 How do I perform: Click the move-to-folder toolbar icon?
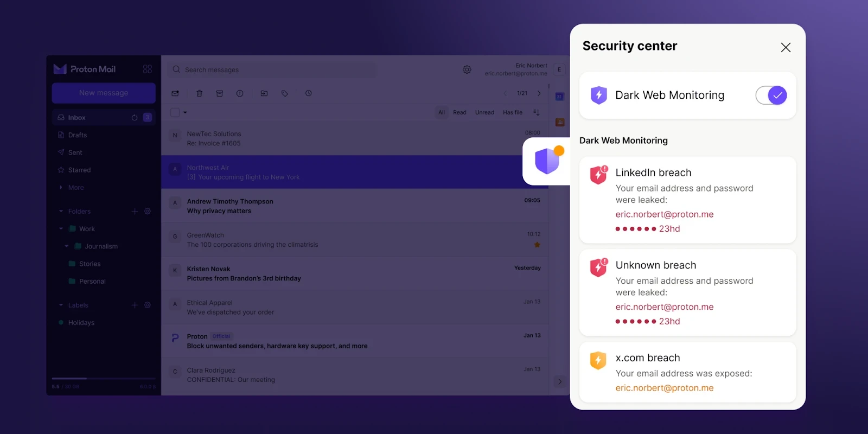(264, 93)
